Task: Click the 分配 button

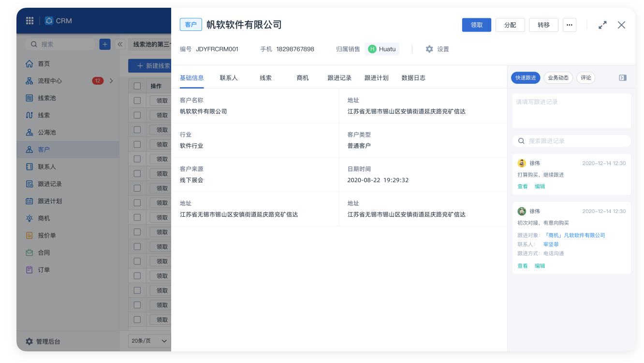Action: click(x=510, y=25)
